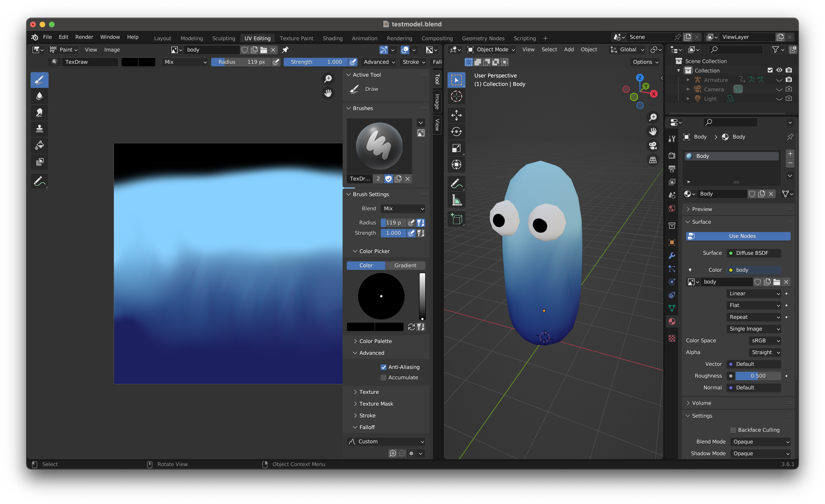The height and width of the screenshot is (504, 825).
Task: Expand the Armature tree item
Action: (x=688, y=80)
